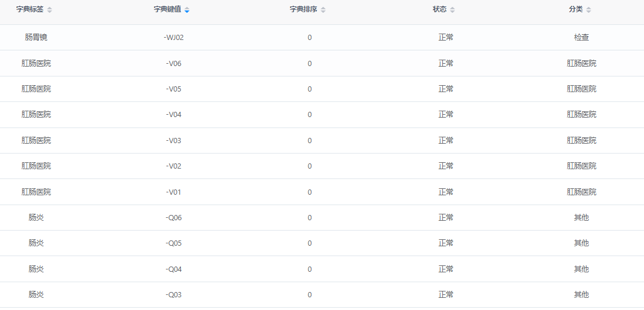Click the 状态 column sort icon
Viewport: 644px width, 310px height.
click(452, 10)
